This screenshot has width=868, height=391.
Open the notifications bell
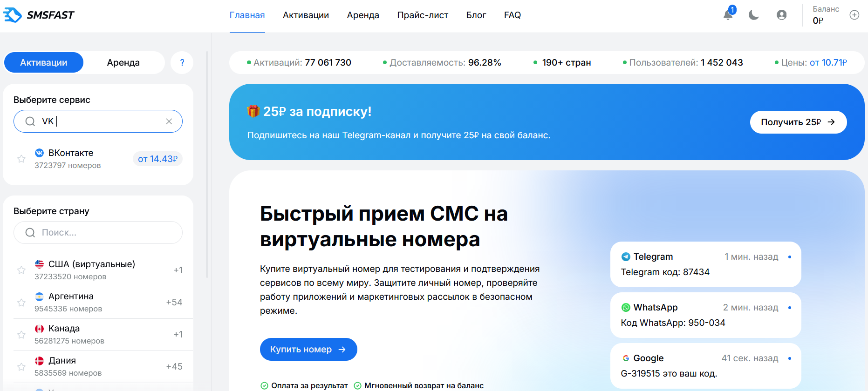tap(728, 15)
